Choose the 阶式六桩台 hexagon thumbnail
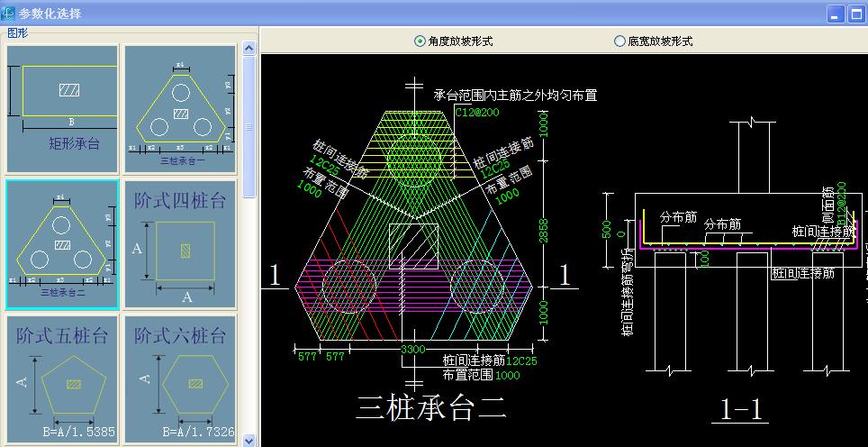The image size is (868, 447). point(180,379)
